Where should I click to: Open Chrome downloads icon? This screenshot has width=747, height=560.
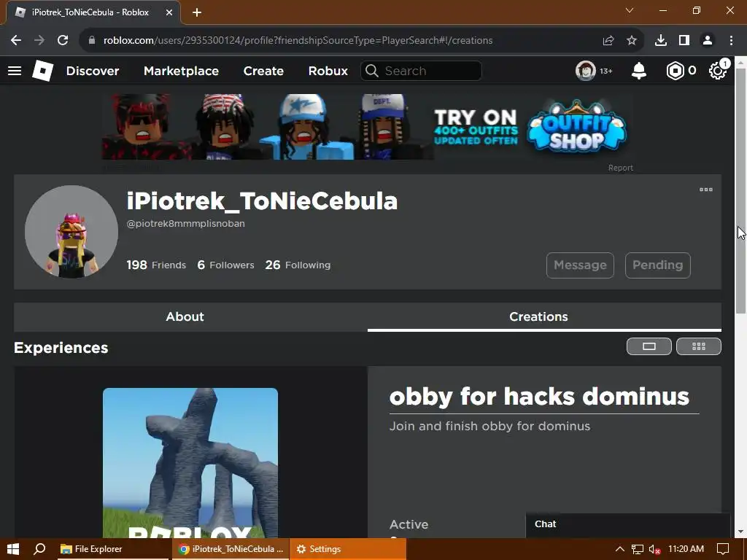click(x=661, y=41)
